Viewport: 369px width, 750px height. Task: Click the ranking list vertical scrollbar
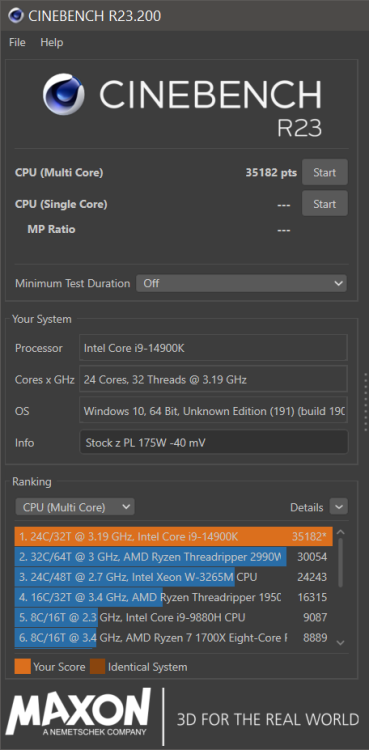[x=340, y=562]
